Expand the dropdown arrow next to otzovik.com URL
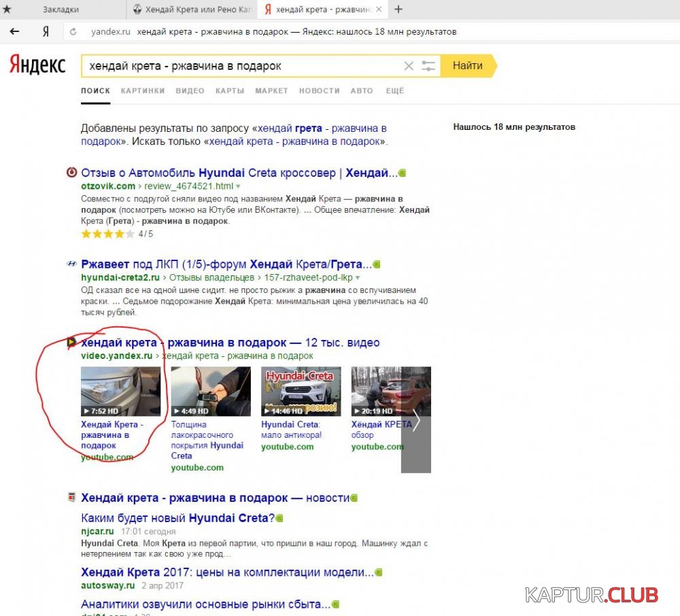The image size is (680, 616). [x=238, y=186]
